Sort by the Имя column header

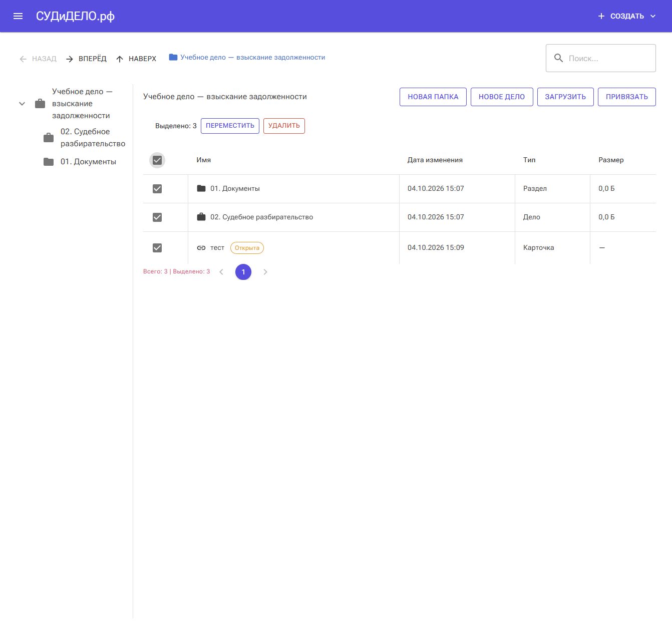tap(203, 160)
